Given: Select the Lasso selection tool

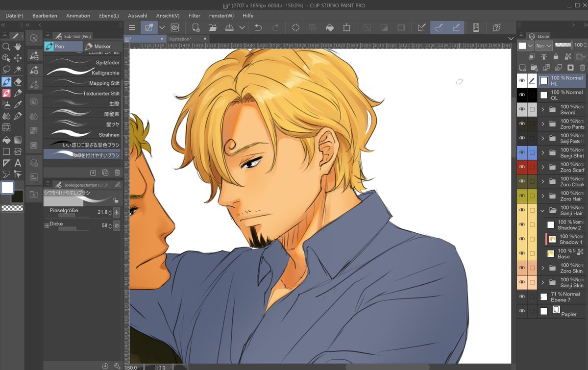Looking at the screenshot, I should coord(6,70).
